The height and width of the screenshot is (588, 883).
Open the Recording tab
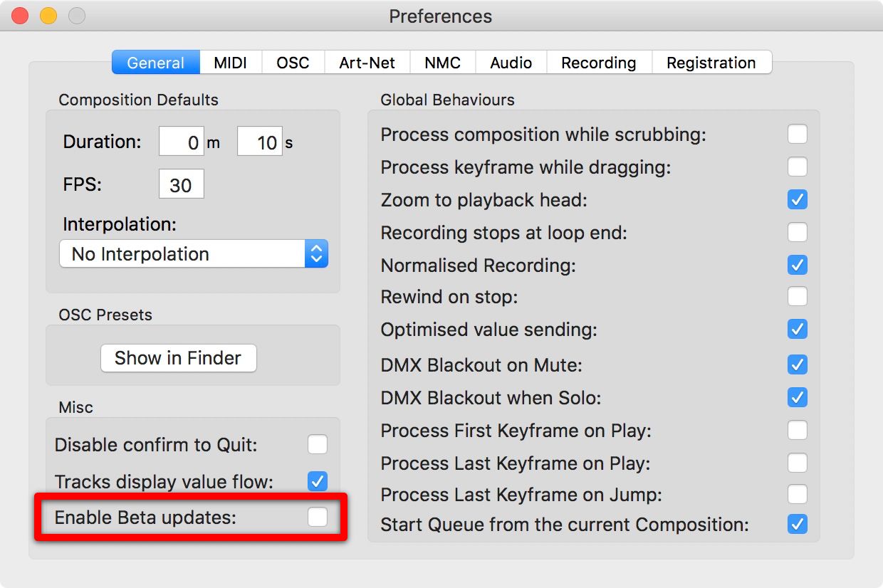(599, 63)
